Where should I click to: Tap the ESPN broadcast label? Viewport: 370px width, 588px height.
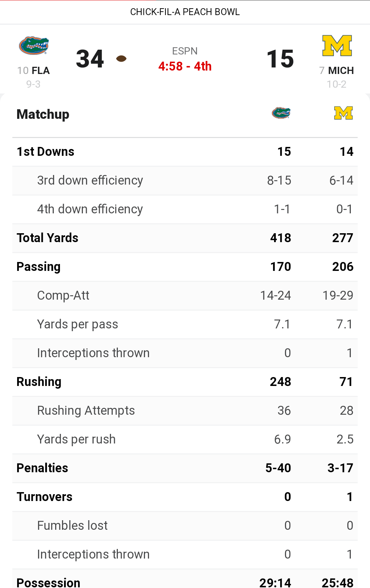(x=185, y=51)
